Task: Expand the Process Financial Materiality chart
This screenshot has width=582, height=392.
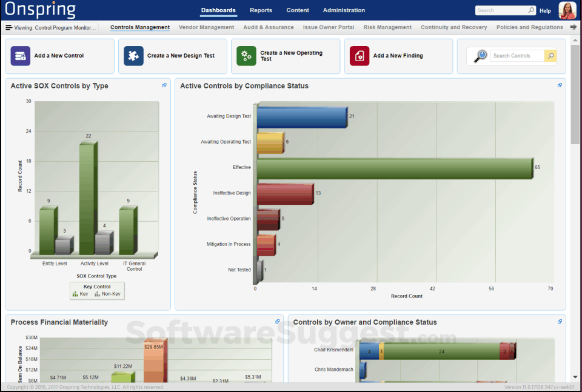Action: pyautogui.click(x=278, y=322)
